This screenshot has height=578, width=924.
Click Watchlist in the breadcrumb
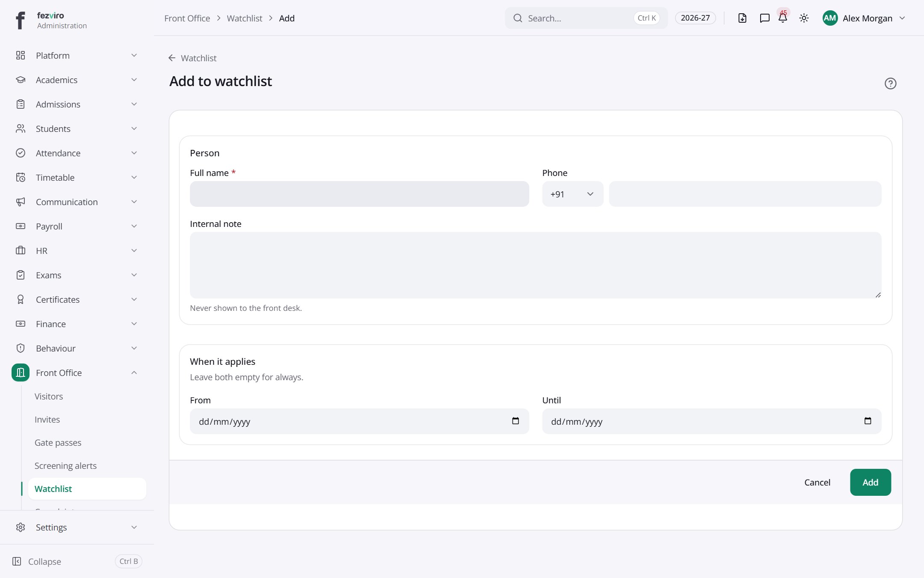(x=244, y=18)
